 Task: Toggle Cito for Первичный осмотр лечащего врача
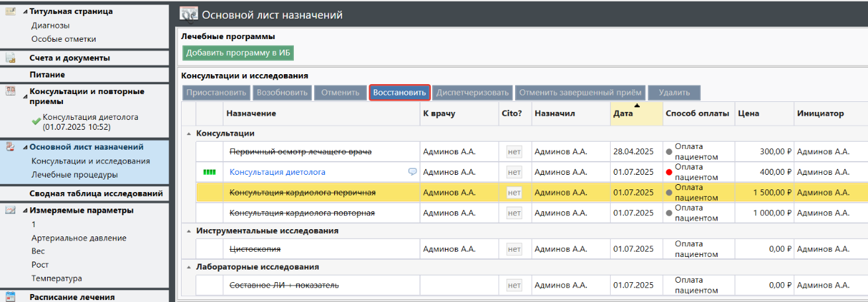pos(514,152)
